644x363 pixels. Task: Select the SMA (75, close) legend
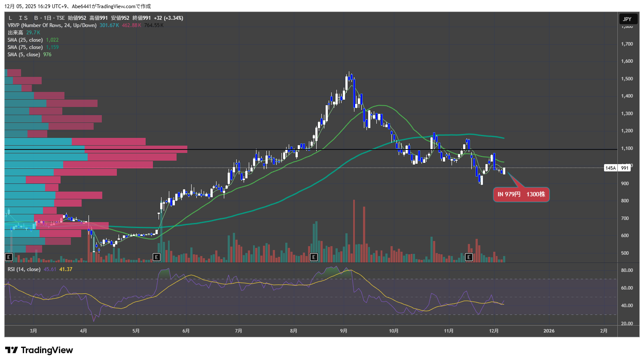pyautogui.click(x=25, y=47)
